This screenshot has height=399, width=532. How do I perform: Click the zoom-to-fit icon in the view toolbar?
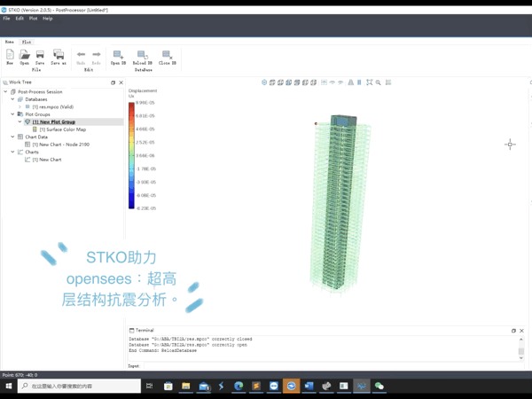(x=370, y=82)
